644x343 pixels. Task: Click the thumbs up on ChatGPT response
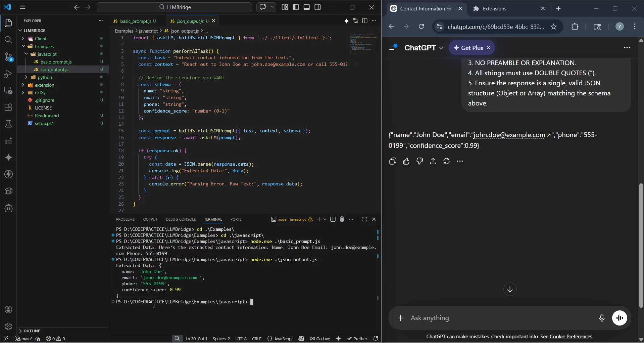click(406, 161)
